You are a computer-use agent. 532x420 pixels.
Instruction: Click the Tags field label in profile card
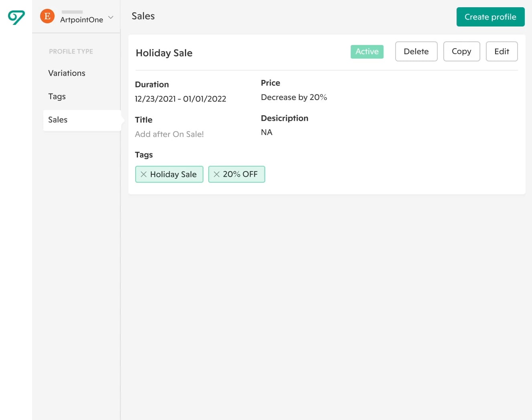[x=144, y=155]
